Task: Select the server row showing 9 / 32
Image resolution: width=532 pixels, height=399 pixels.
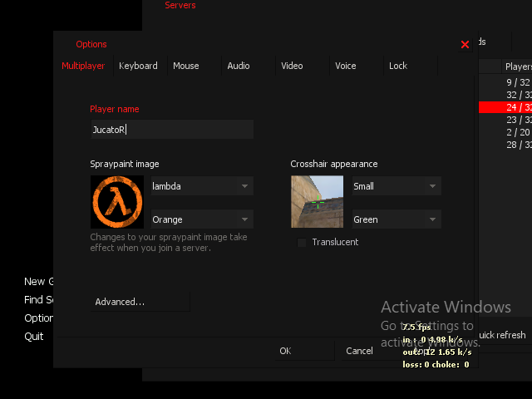Action: click(x=505, y=82)
